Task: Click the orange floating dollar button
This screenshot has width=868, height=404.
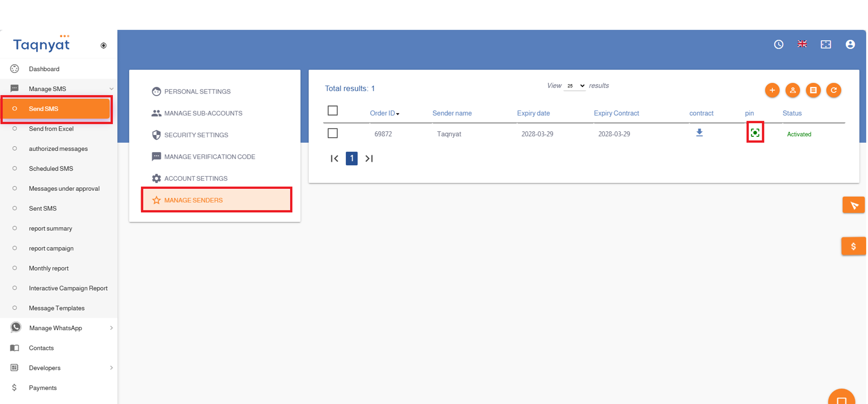Action: point(854,247)
